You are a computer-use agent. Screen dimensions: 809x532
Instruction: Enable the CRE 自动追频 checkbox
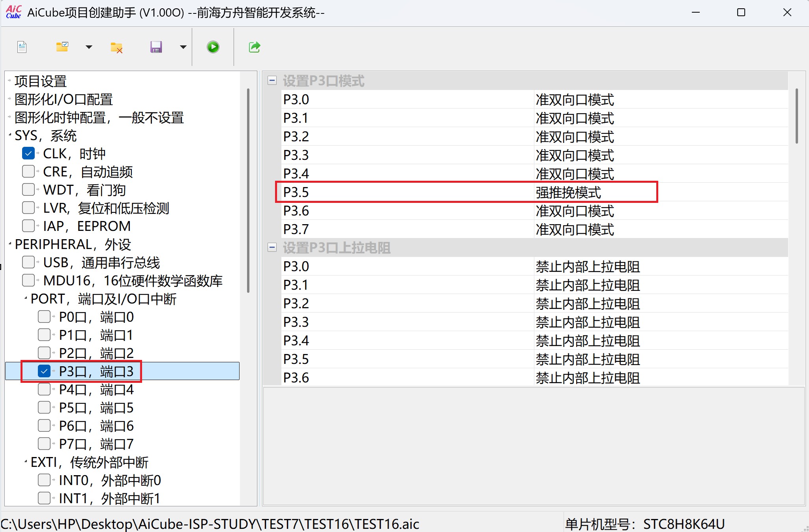coord(28,171)
